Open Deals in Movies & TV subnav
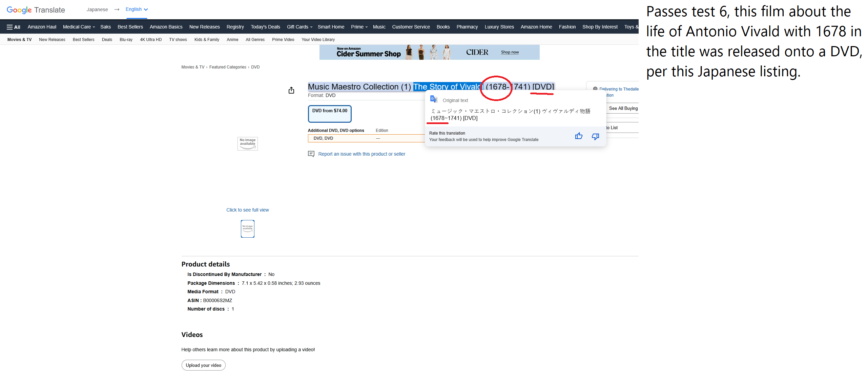 click(x=107, y=40)
